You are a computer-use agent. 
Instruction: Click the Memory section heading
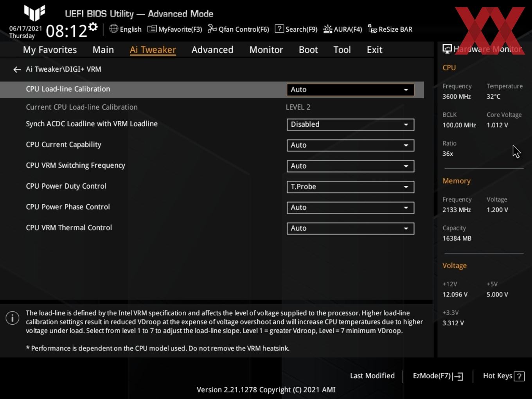pyautogui.click(x=457, y=181)
